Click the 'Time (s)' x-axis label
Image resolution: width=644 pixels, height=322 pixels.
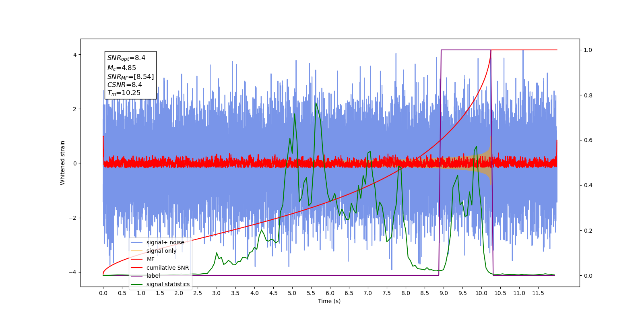(x=329, y=301)
